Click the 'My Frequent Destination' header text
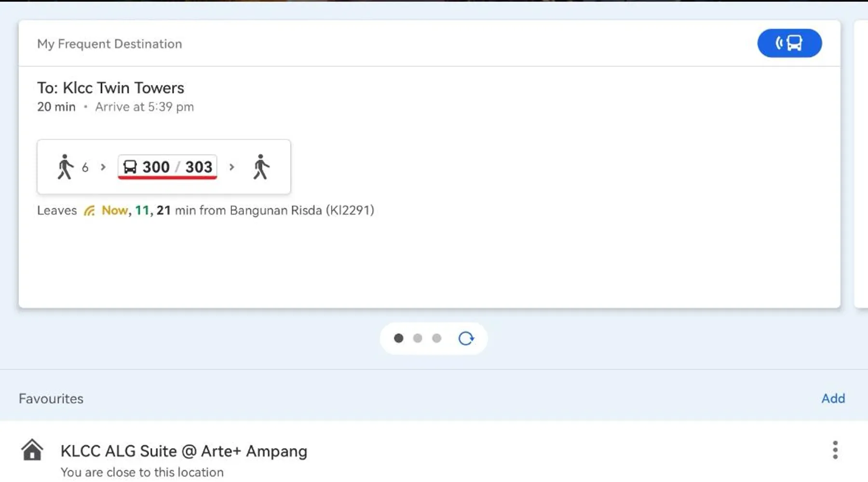Image resolution: width=868 pixels, height=482 pixels. click(x=109, y=44)
